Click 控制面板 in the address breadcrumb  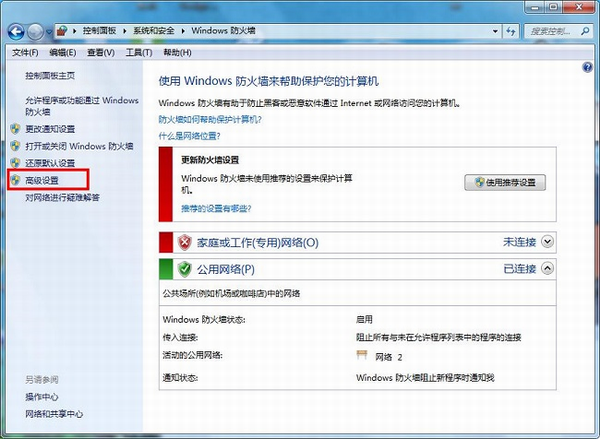tap(99, 31)
